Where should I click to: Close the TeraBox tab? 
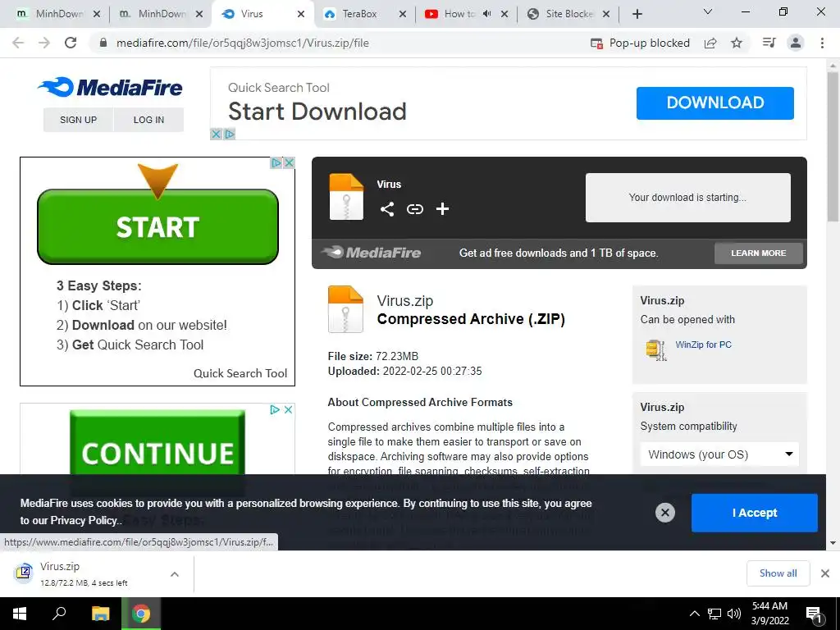click(403, 14)
